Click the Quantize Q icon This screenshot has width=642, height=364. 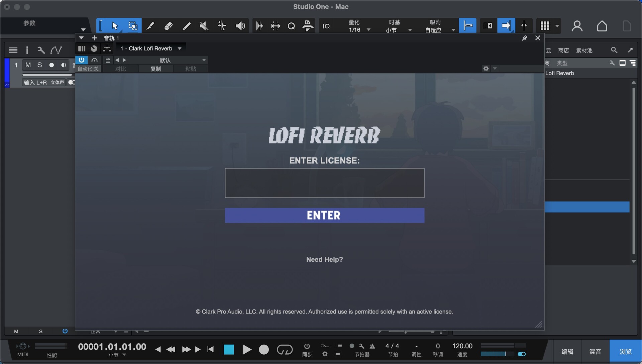point(291,26)
